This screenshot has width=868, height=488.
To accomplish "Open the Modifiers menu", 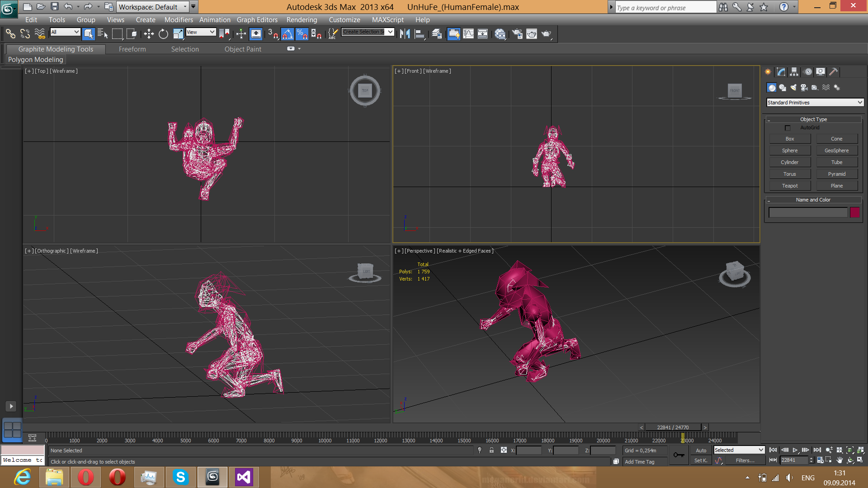I will (x=178, y=20).
